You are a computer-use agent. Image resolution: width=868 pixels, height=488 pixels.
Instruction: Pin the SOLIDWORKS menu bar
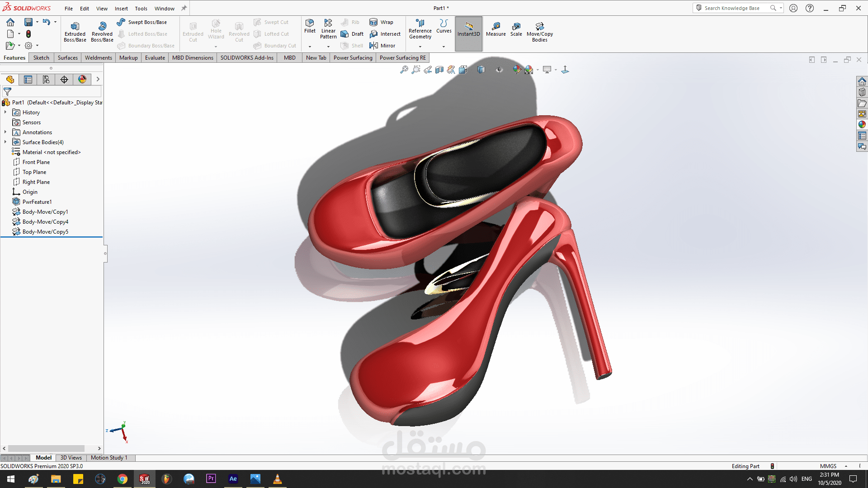tap(184, 8)
